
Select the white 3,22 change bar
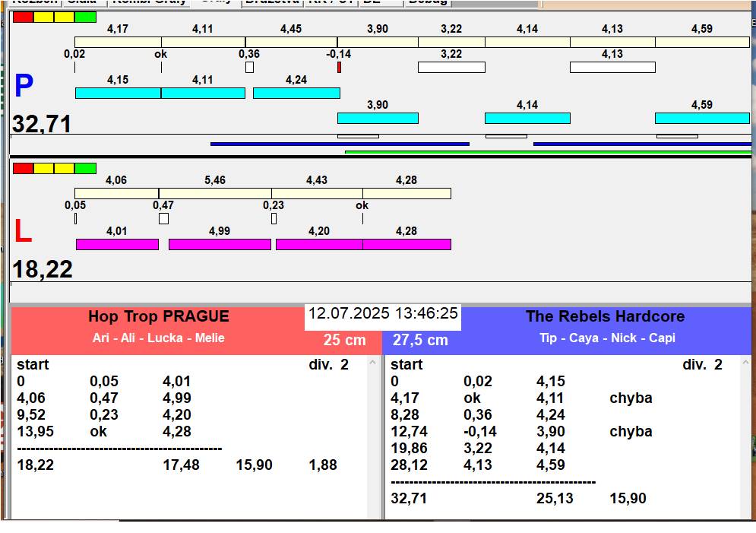tap(452, 67)
